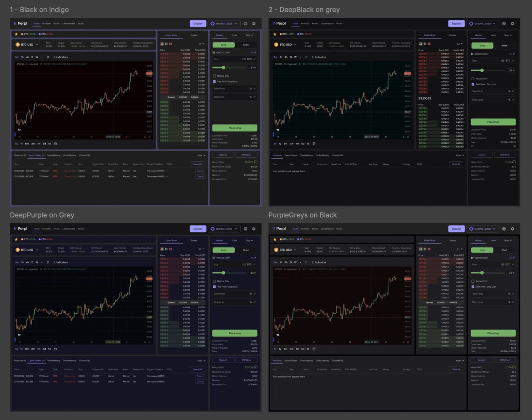Select Short side toggle in PurpleGreys on Black mockup
This screenshot has height=420, width=532.
505,250
